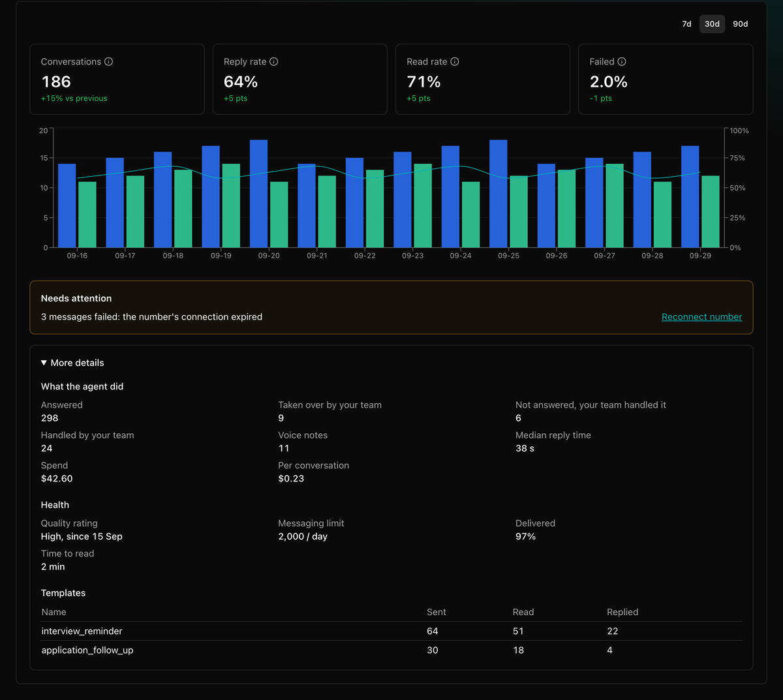Click the 3 messages failed alert text

click(151, 317)
